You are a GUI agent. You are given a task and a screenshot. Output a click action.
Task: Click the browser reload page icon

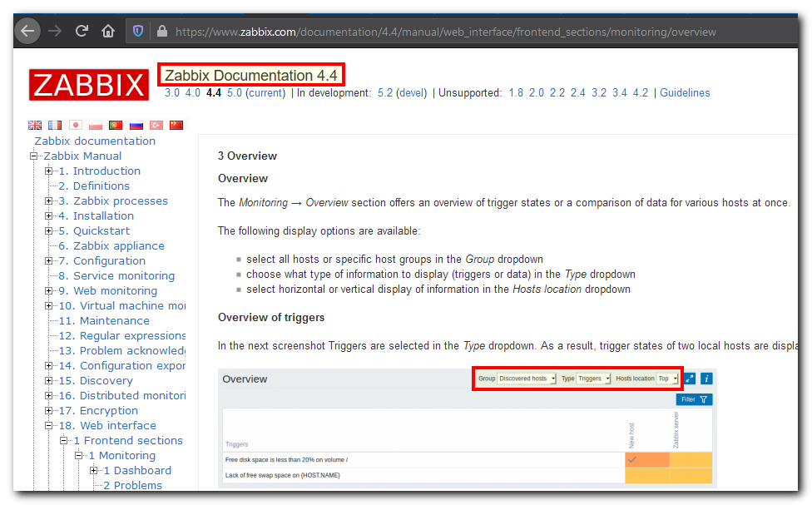click(81, 30)
